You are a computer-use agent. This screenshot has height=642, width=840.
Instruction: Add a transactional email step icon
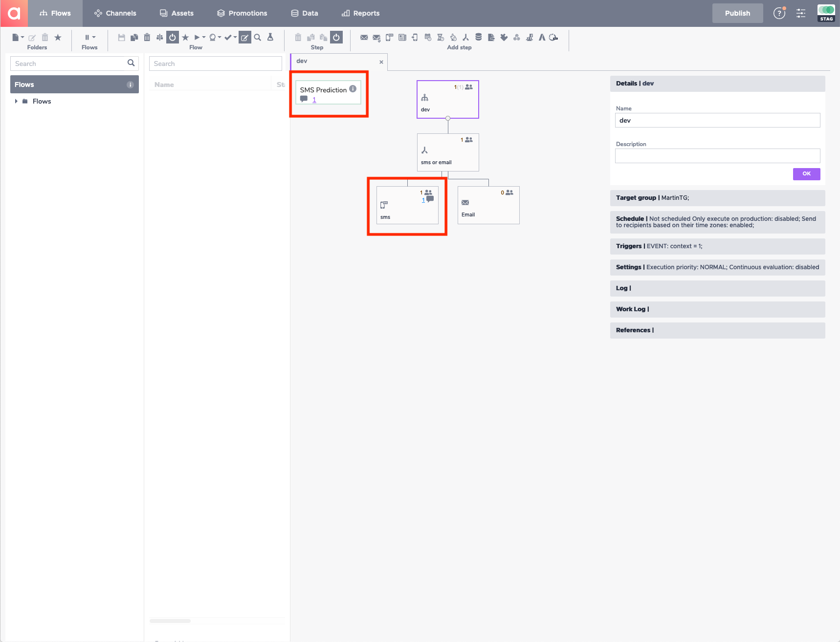point(376,38)
